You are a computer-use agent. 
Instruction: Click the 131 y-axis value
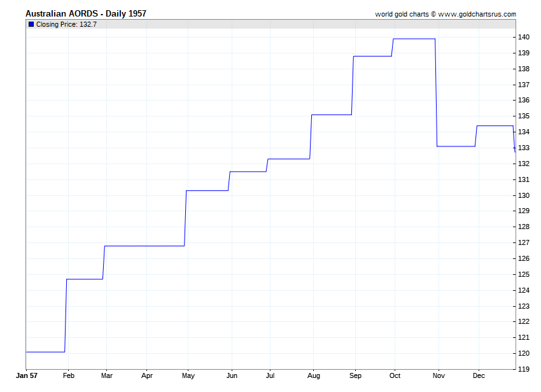pos(524,179)
